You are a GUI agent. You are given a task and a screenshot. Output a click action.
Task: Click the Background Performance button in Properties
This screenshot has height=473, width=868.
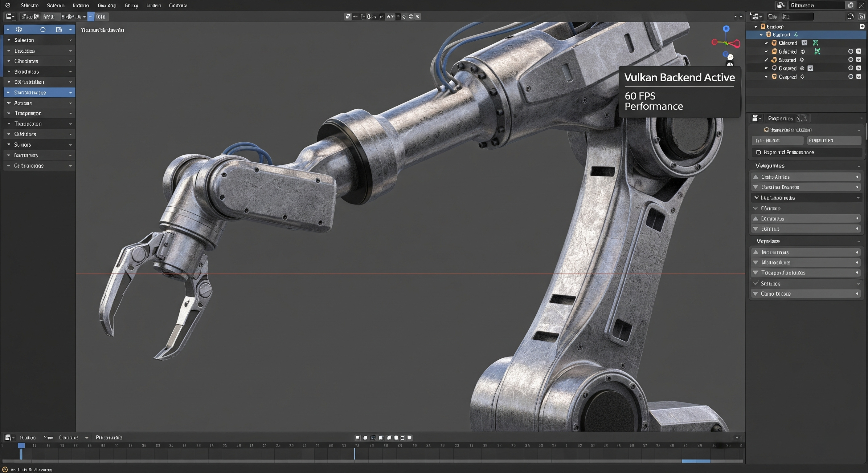(x=806, y=152)
